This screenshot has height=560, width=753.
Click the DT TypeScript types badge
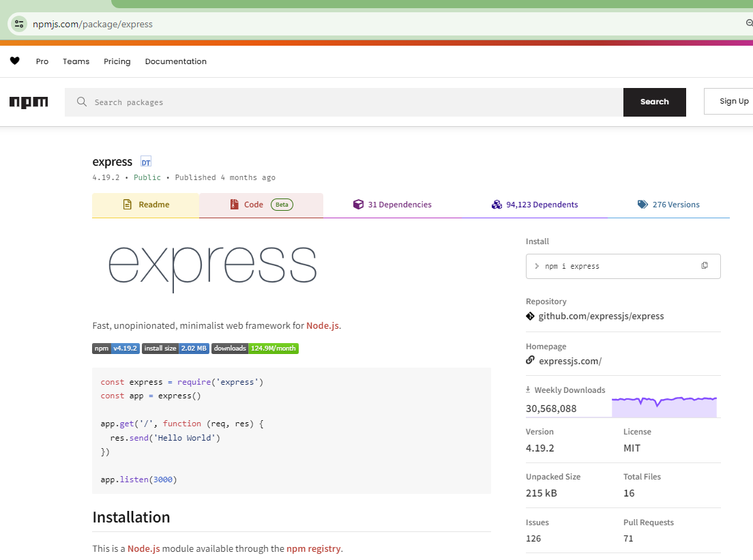click(x=146, y=162)
